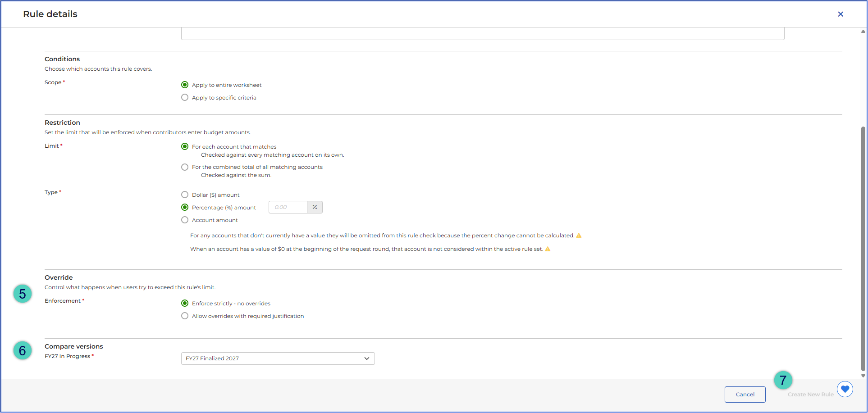Click the vertical scrollbar thumb
Screen dimensions: 868x413
[x=863, y=249]
